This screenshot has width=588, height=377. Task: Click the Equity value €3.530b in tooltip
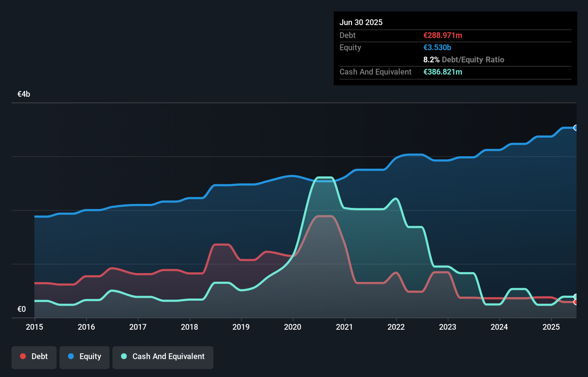(437, 47)
